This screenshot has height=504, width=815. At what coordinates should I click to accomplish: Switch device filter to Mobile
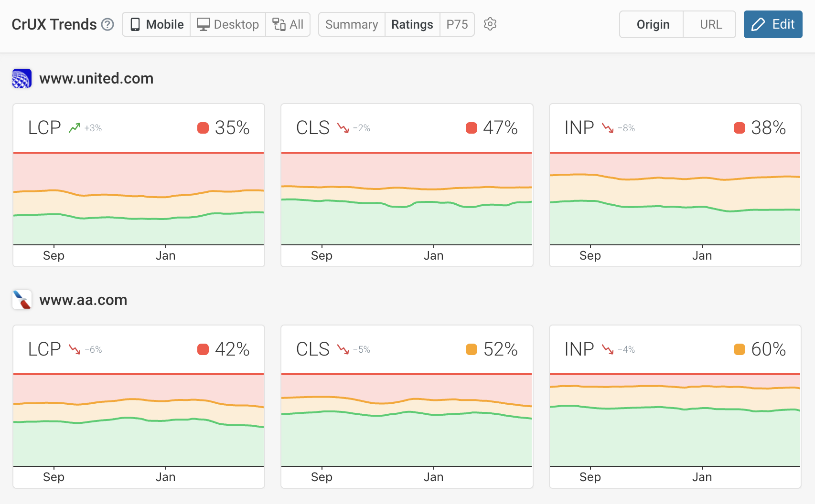coord(157,24)
